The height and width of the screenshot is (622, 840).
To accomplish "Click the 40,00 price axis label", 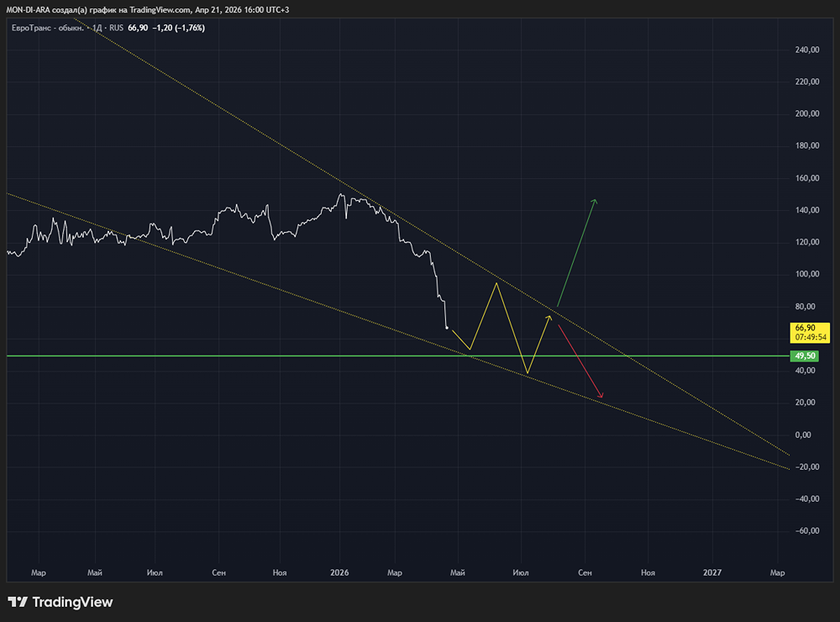I will pyautogui.click(x=806, y=371).
